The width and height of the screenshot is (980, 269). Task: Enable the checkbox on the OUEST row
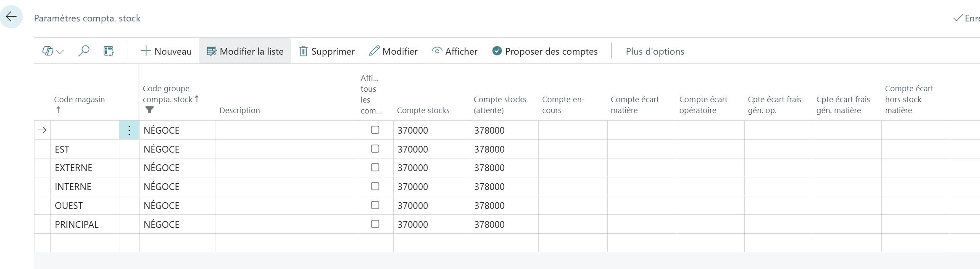tap(374, 205)
